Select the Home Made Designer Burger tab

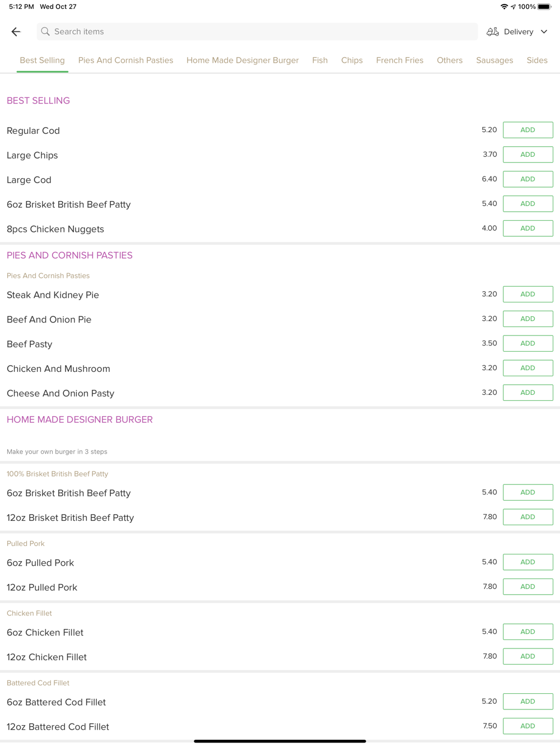[x=242, y=60]
